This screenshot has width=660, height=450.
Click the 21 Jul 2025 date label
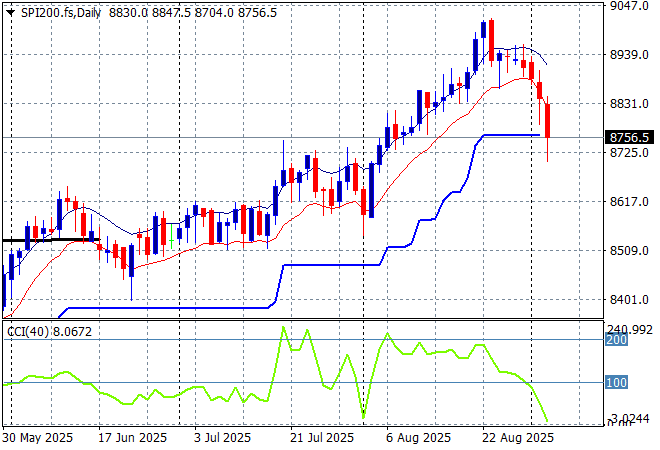tap(322, 438)
